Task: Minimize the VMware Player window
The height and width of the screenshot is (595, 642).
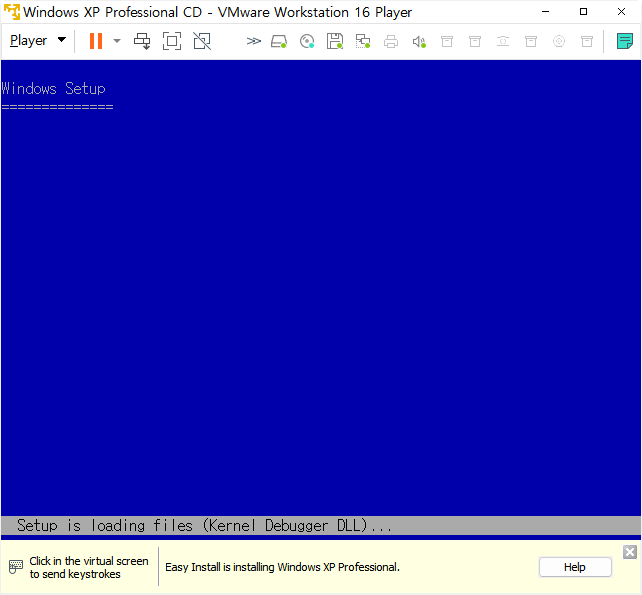Action: (x=545, y=12)
